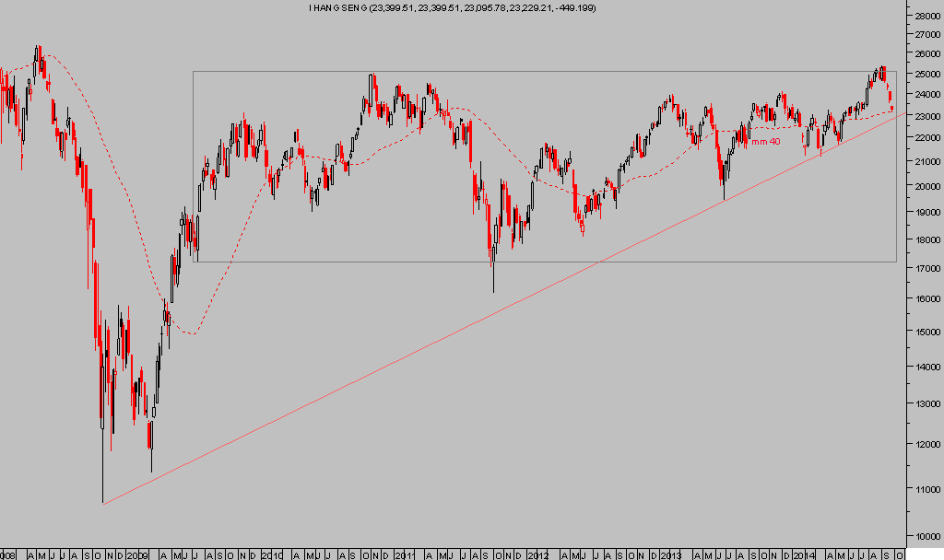The height and width of the screenshot is (560, 944).
Task: Select the 2013 year marker on time axis
Action: click(672, 555)
